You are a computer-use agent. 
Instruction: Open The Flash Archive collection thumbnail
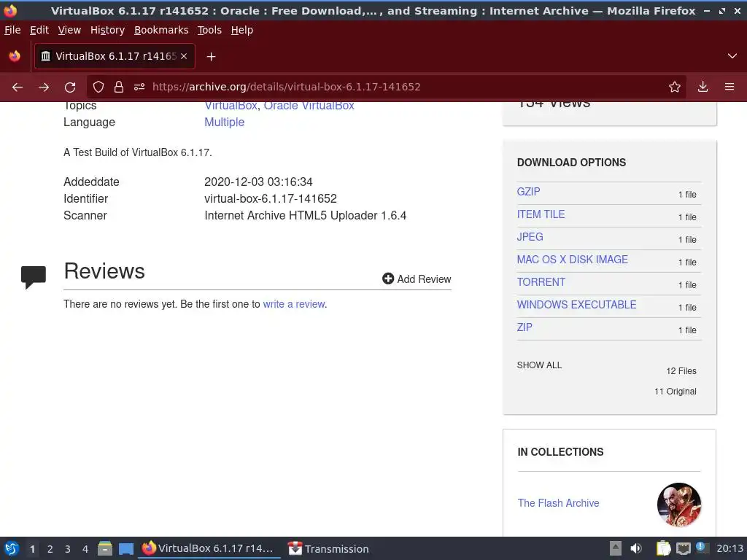[679, 505]
